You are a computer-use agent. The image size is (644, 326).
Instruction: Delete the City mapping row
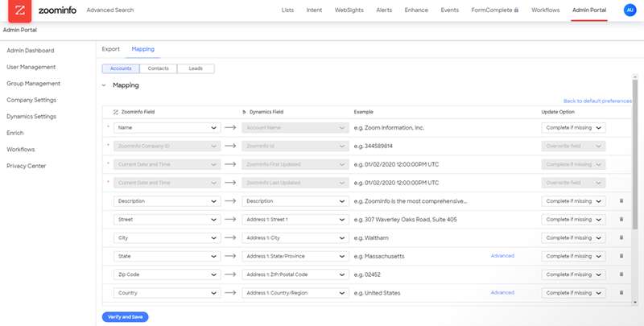tap(621, 237)
